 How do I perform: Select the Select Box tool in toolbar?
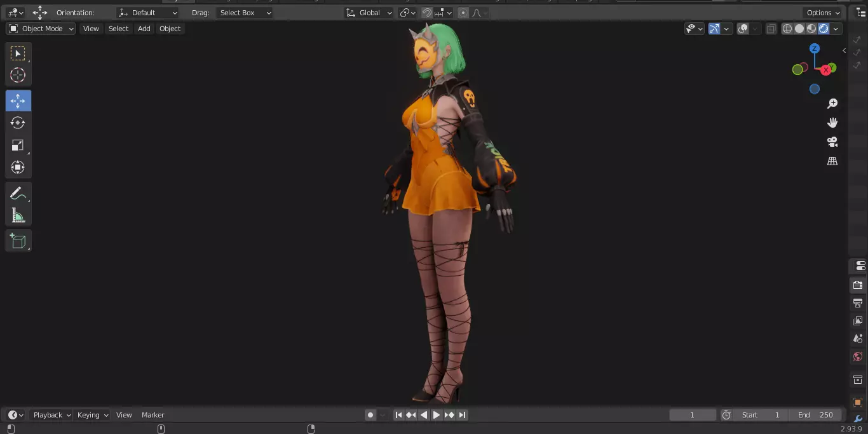tap(18, 53)
